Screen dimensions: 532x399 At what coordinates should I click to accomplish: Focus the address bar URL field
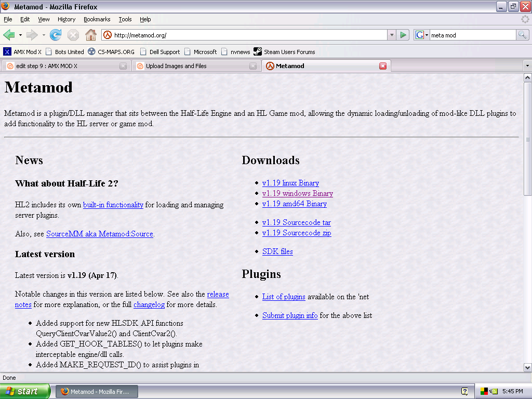point(250,35)
